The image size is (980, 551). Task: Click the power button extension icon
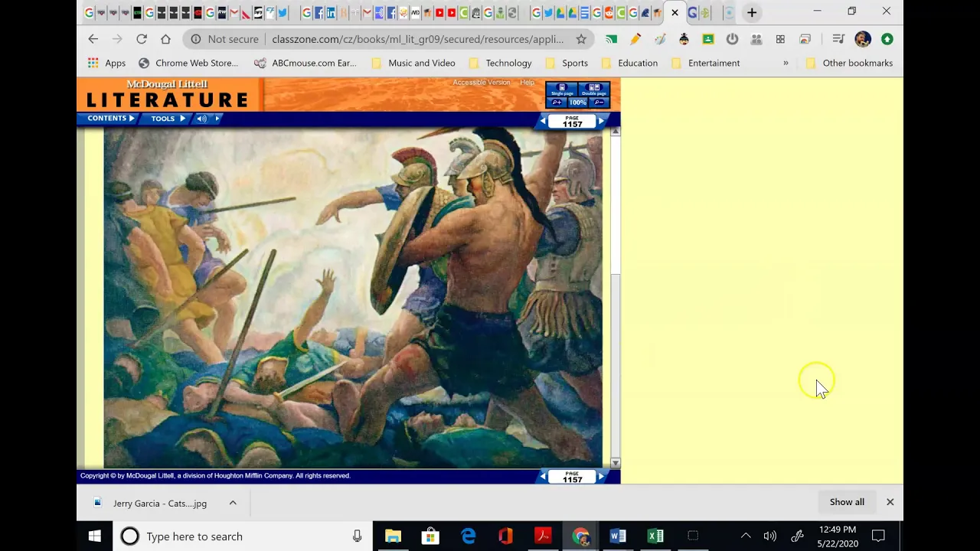(732, 39)
